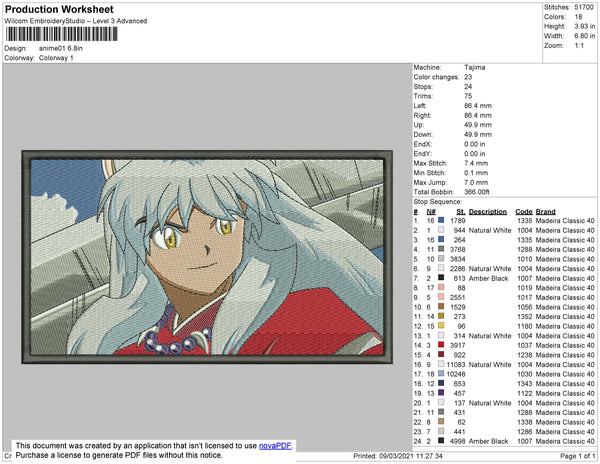Click the Printed date 09/03/2021 11.27.34

(x=398, y=456)
